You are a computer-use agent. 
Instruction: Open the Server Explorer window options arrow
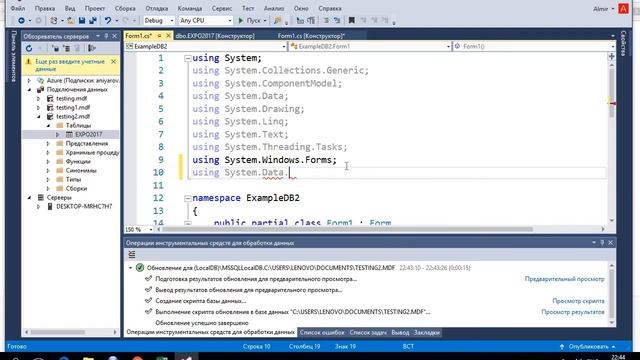pos(98,36)
